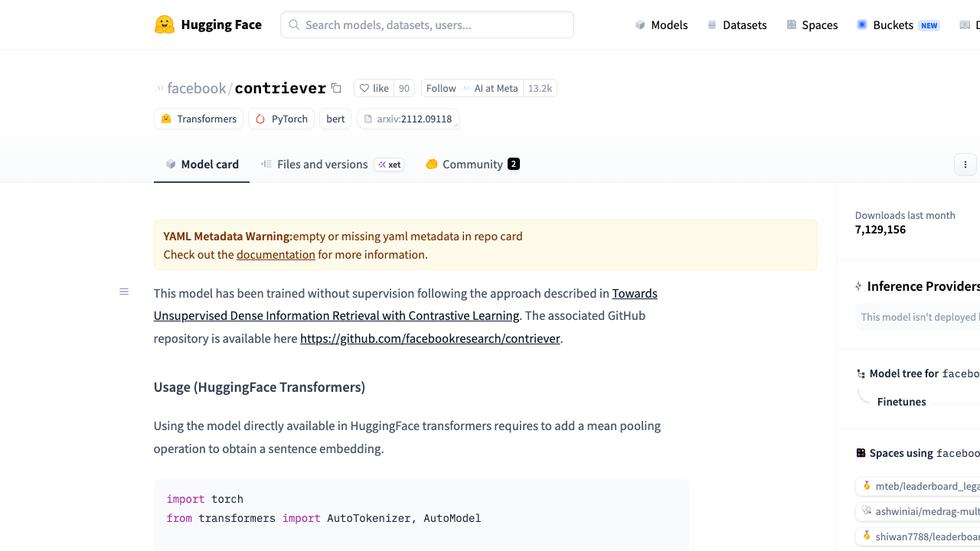Image resolution: width=980 pixels, height=551 pixels.
Task: Follow AI at Meta
Action: (441, 88)
